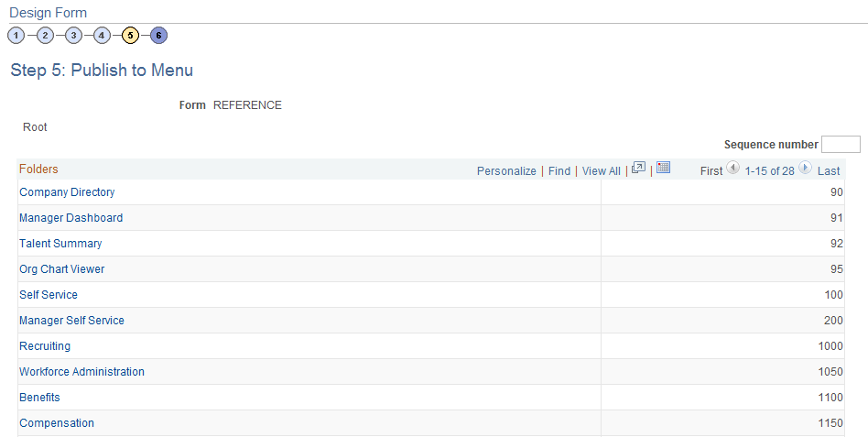Jump to wizard step 6 circle
Screen dimensions: 868x437
point(158,36)
